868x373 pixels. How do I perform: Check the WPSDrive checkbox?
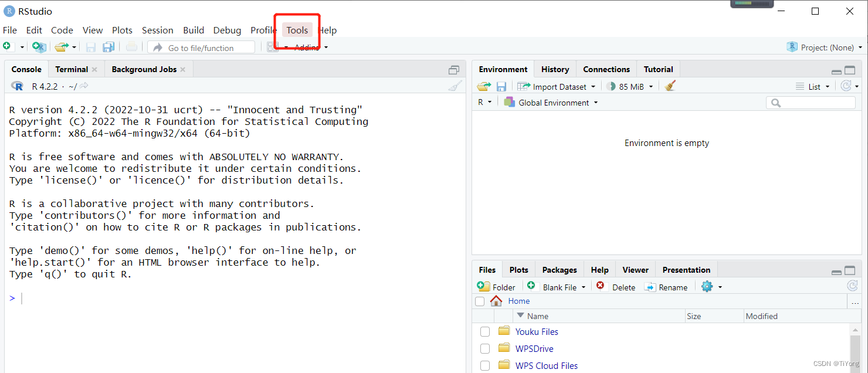[485, 348]
